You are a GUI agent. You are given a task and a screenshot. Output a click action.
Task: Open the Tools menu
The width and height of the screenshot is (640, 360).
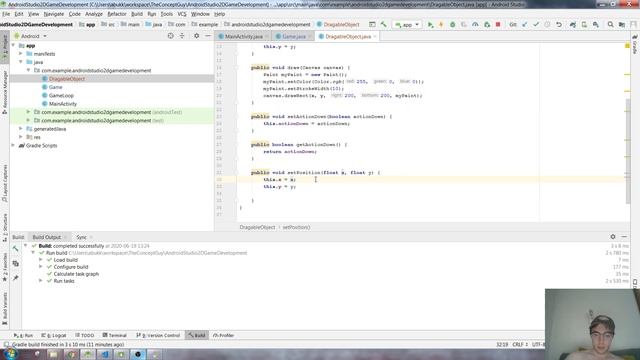pyautogui.click(x=166, y=14)
